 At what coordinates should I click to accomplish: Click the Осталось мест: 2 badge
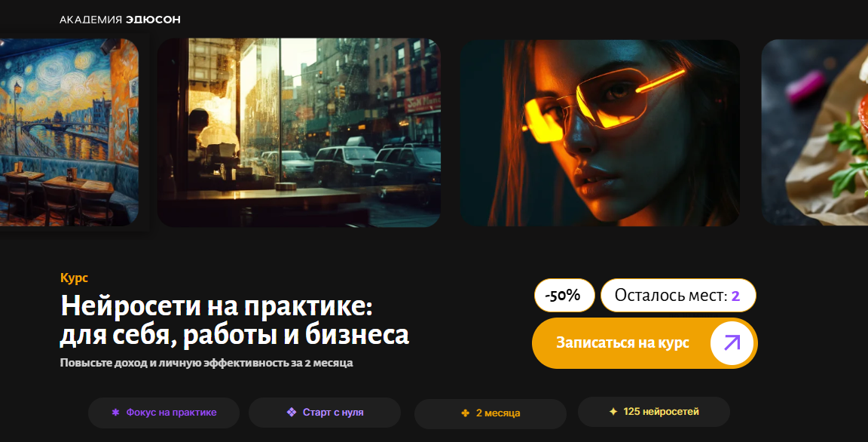[678, 295]
